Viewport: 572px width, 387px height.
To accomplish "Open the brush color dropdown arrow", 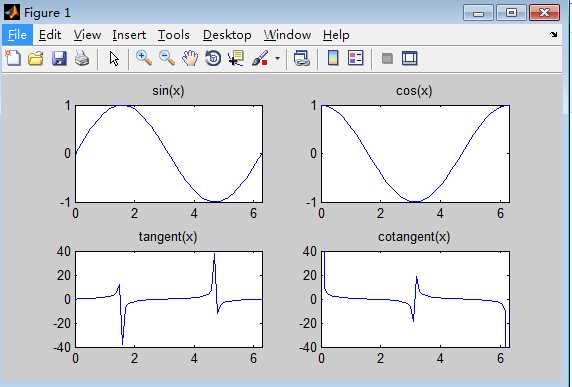I will click(278, 58).
